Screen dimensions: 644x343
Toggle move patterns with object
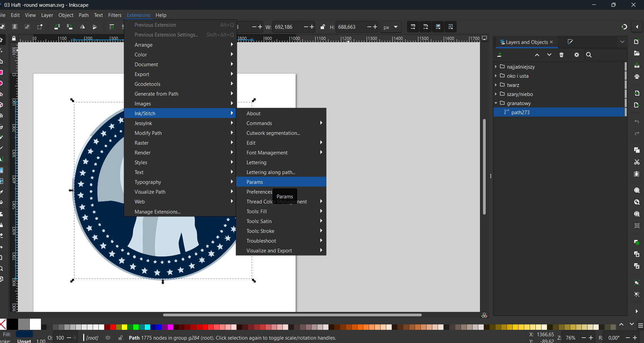pyautogui.click(x=451, y=27)
